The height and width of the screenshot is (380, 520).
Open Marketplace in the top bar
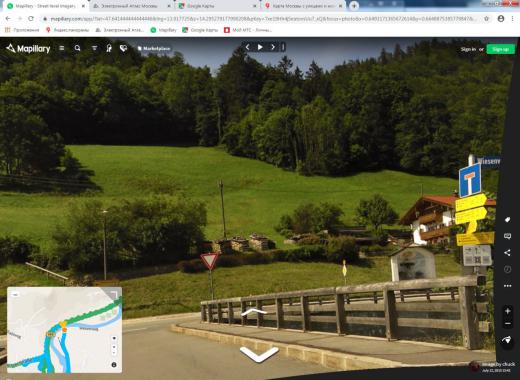click(x=154, y=48)
